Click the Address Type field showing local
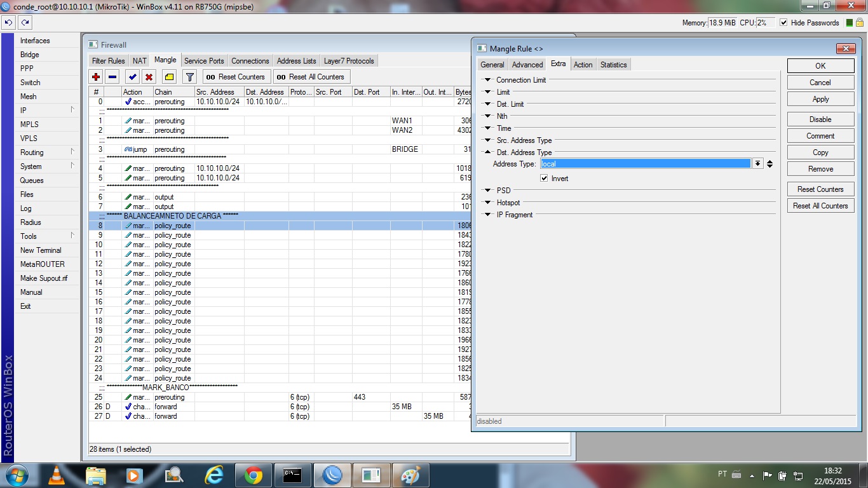The width and height of the screenshot is (868, 488). 646,164
